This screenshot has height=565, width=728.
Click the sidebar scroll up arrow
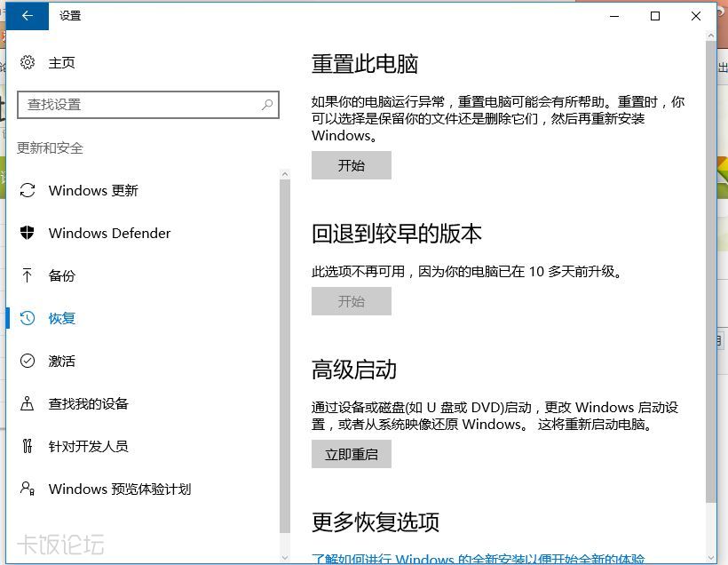point(285,174)
